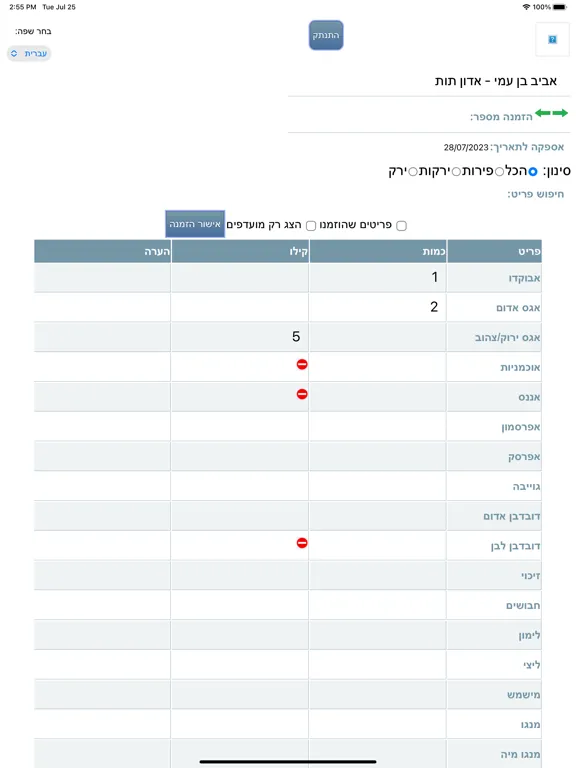Click the kilo cell for גוייבה
Screen dimensions: 576x768
point(240,486)
